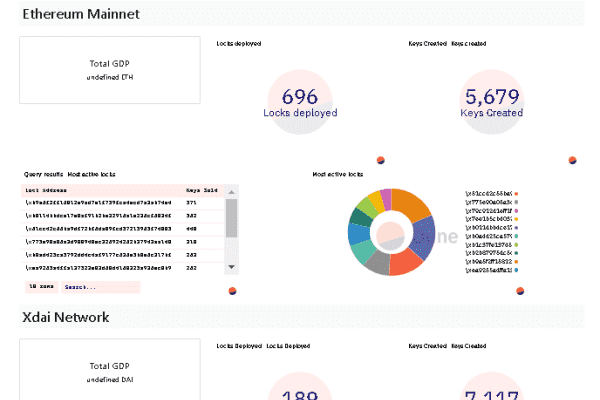Toggle the blue legend entry at bottom
Image resolution: width=600 pixels, height=400 pixels.
[x=491, y=270]
